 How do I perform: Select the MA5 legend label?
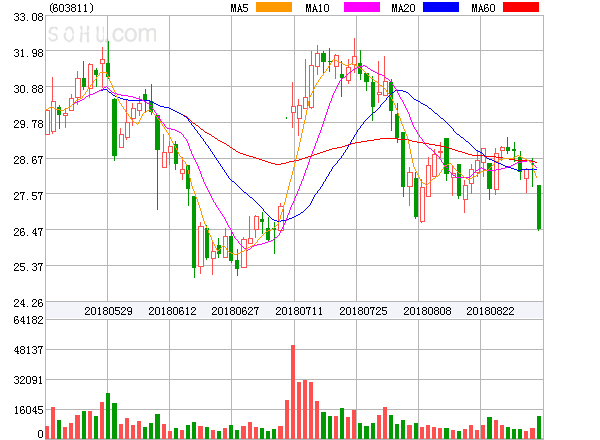[x=239, y=8]
